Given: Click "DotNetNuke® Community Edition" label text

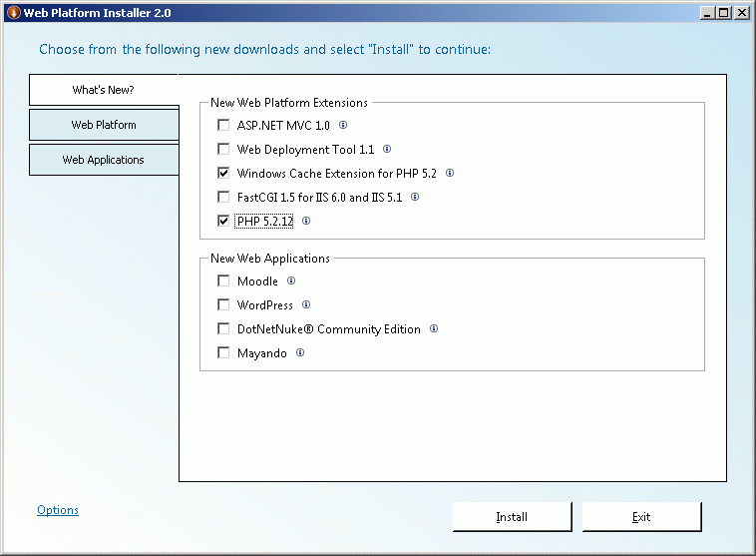Looking at the screenshot, I should click(x=329, y=329).
